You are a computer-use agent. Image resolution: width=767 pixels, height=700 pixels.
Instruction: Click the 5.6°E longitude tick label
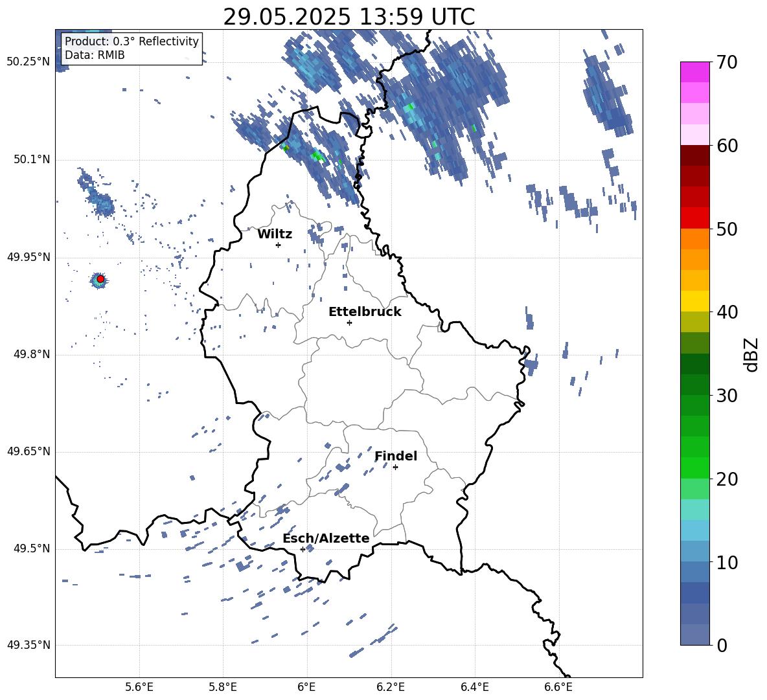pos(139,687)
